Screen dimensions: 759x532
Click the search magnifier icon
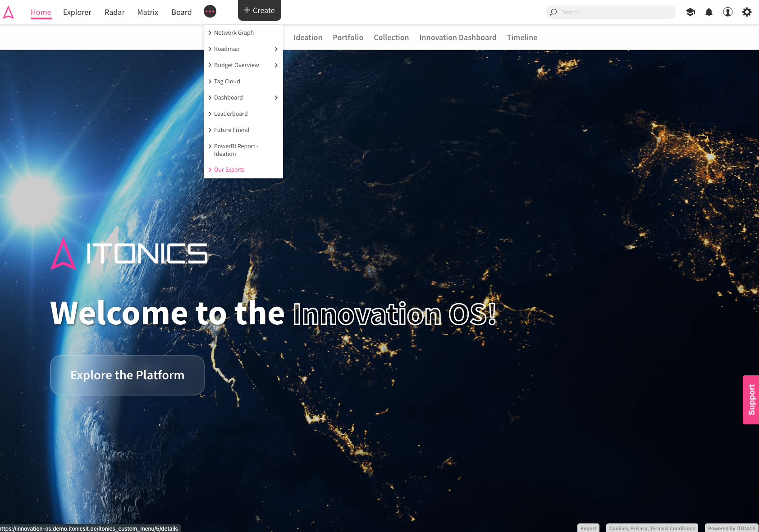point(553,12)
